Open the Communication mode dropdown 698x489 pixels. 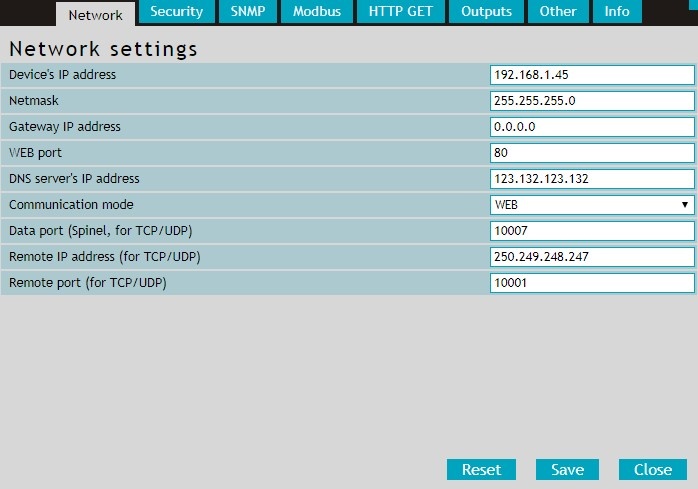[x=592, y=205]
